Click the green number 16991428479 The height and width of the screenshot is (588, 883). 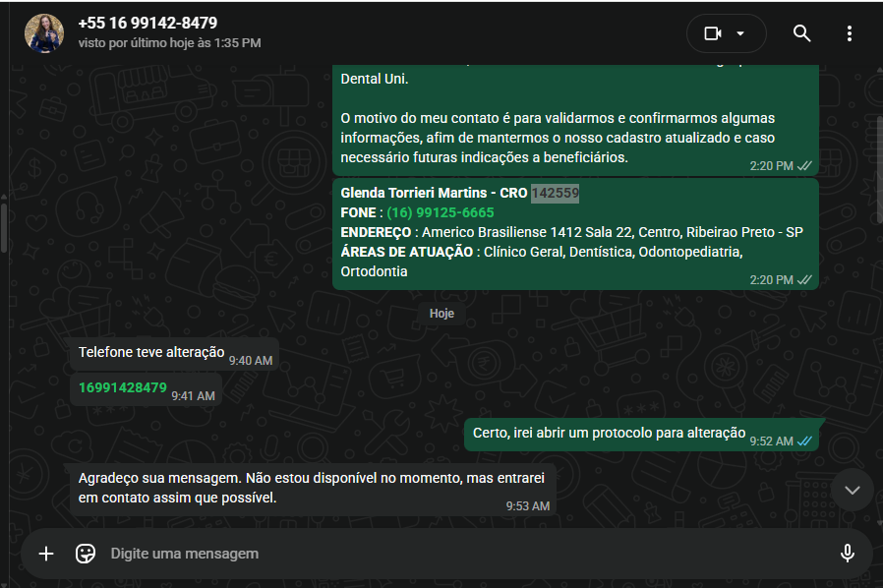(123, 387)
